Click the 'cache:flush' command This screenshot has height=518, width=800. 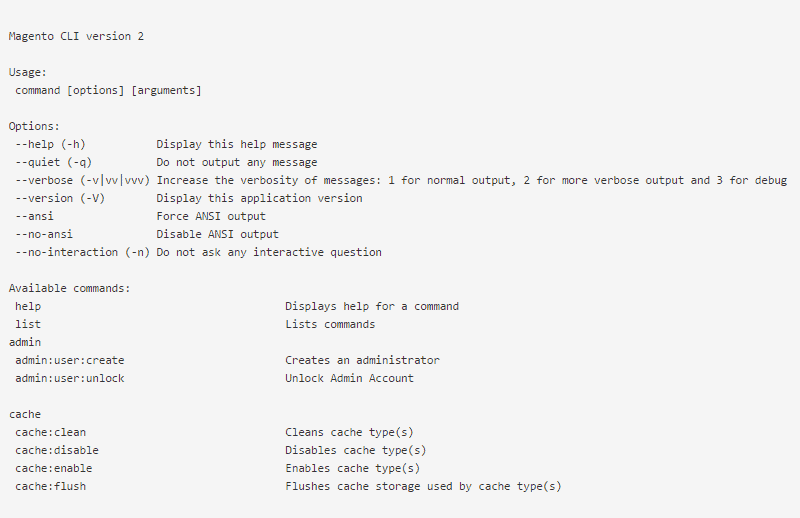(x=50, y=487)
